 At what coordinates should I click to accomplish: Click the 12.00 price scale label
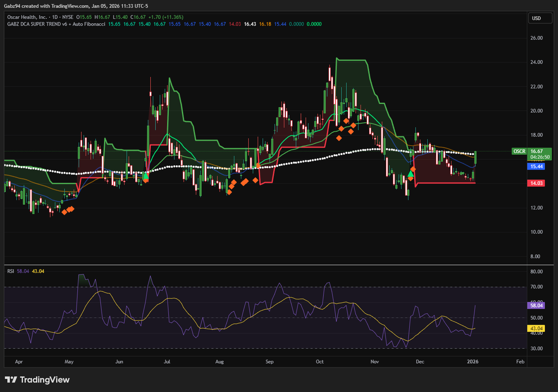click(537, 208)
